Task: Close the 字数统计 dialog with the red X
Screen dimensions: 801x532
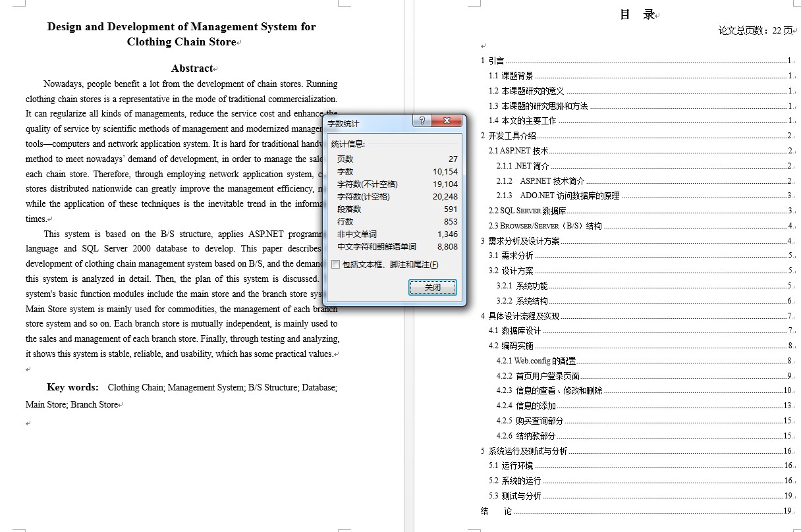Action: pos(447,121)
